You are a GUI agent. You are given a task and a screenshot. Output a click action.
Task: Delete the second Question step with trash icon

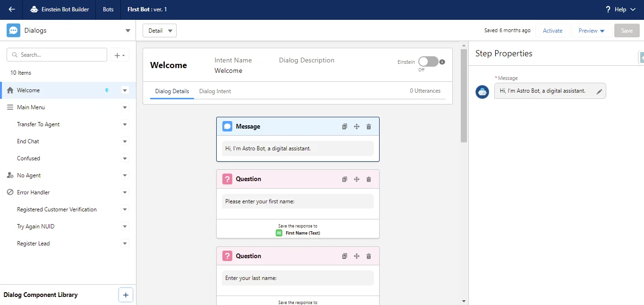[x=369, y=256]
